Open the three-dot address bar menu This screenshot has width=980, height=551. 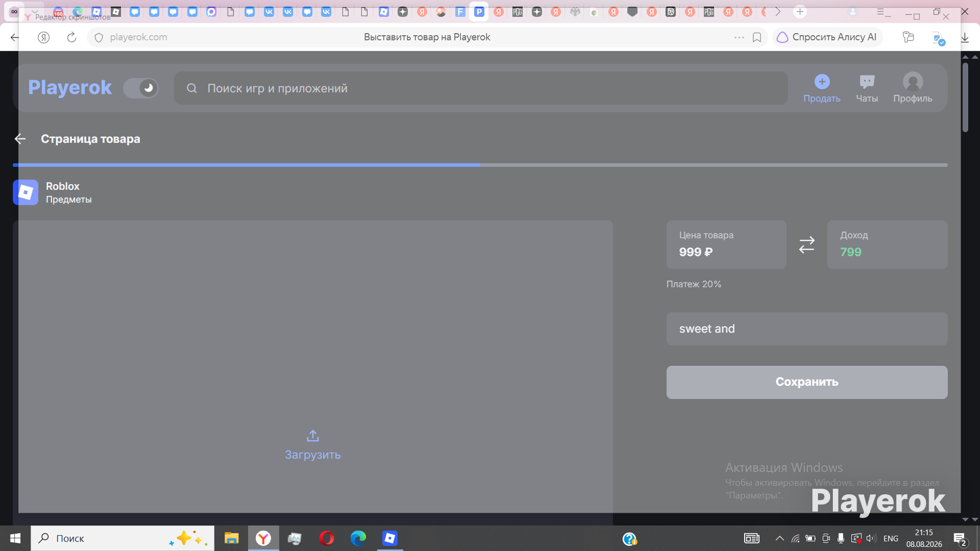point(739,37)
